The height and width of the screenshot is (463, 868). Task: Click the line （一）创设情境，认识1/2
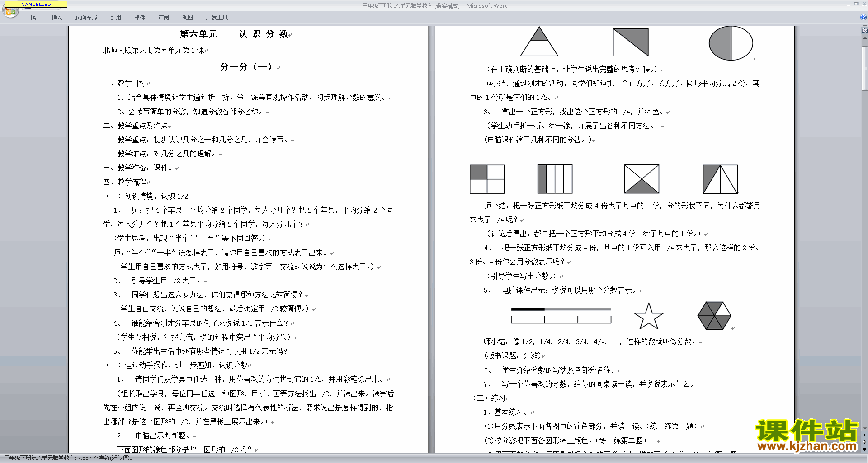[x=146, y=196]
